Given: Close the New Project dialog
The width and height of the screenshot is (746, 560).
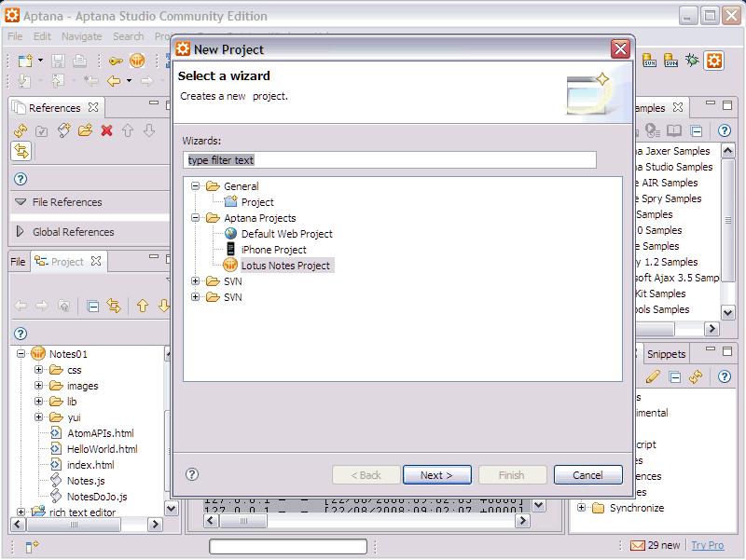Looking at the screenshot, I should point(620,49).
